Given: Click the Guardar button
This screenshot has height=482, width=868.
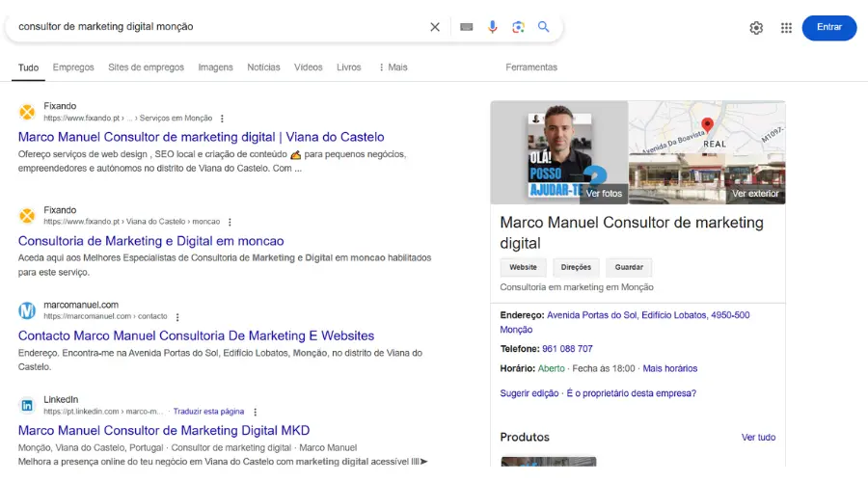Looking at the screenshot, I should (629, 267).
